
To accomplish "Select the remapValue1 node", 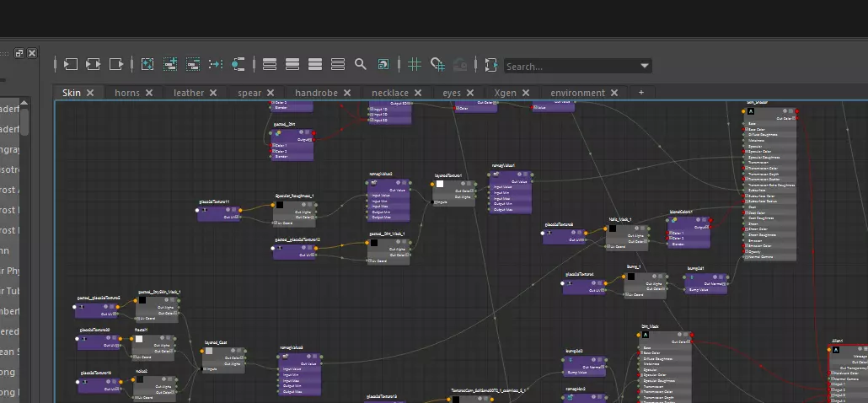I will pyautogui.click(x=511, y=191).
